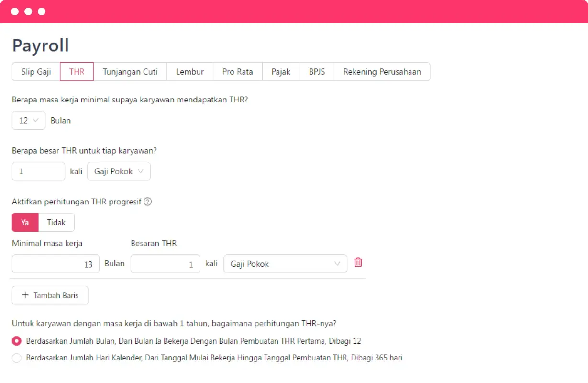Focus the THR multiplier input showing 1
Screen dimensions: 588x383
(x=38, y=171)
